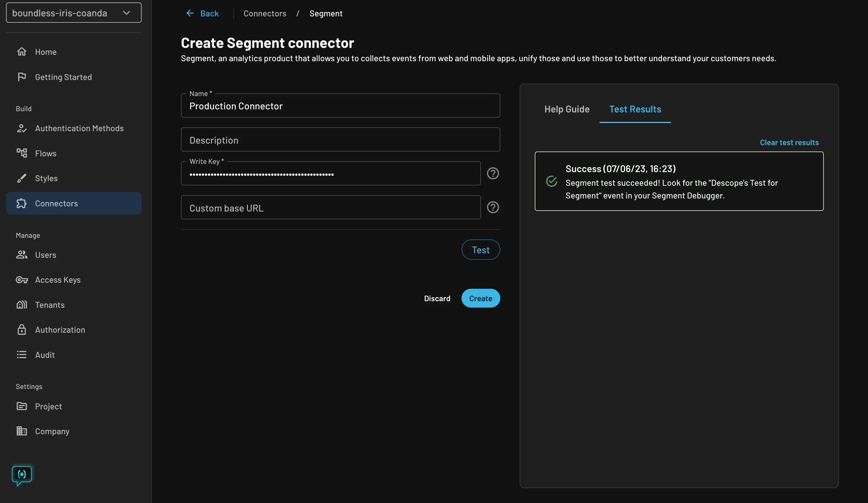Select the Authorization lock icon
Viewport: 868px width, 503px height.
22,330
